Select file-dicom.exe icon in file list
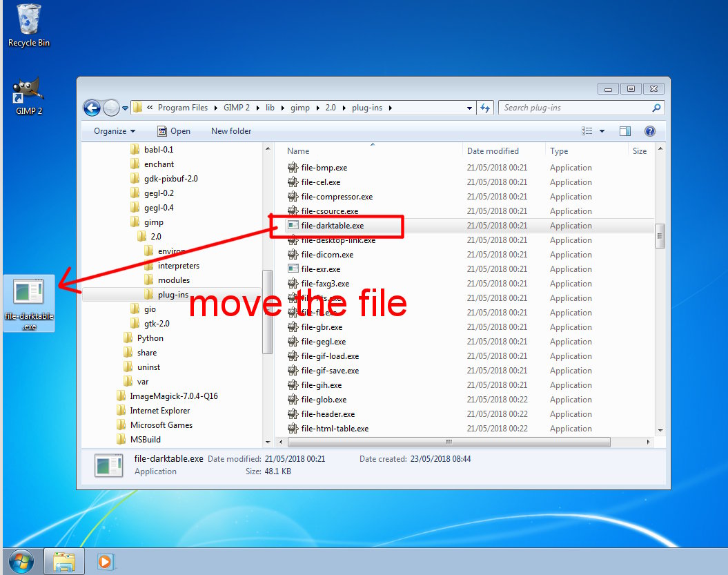The height and width of the screenshot is (575, 728). (x=293, y=255)
